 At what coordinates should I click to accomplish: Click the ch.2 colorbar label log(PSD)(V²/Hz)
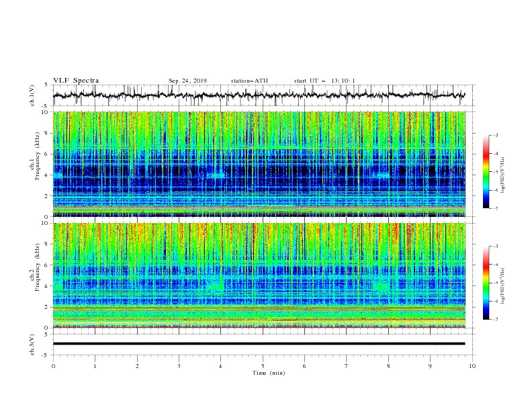tap(503, 285)
